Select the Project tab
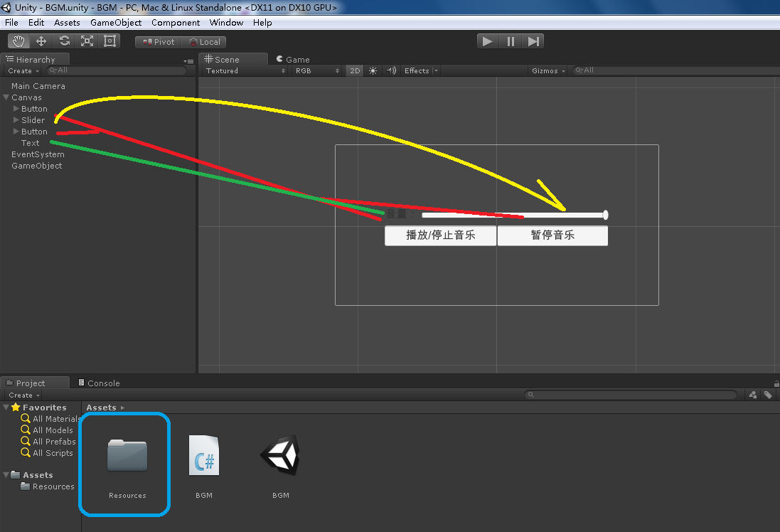780x532 pixels. 35,383
